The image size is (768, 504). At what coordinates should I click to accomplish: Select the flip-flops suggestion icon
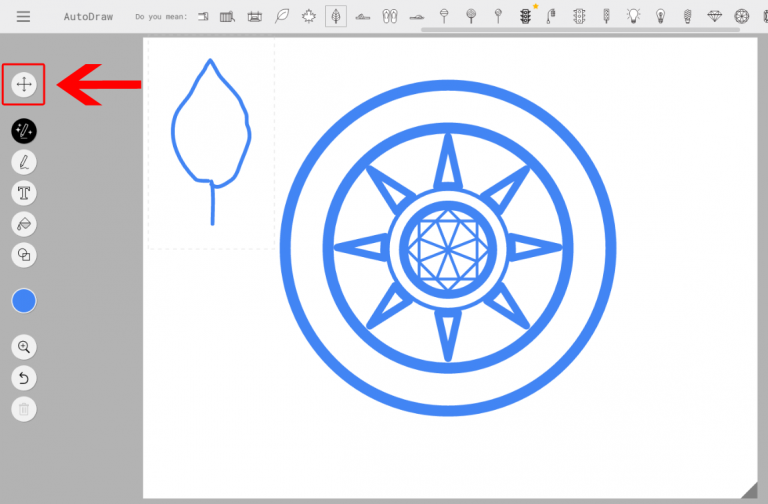point(390,16)
